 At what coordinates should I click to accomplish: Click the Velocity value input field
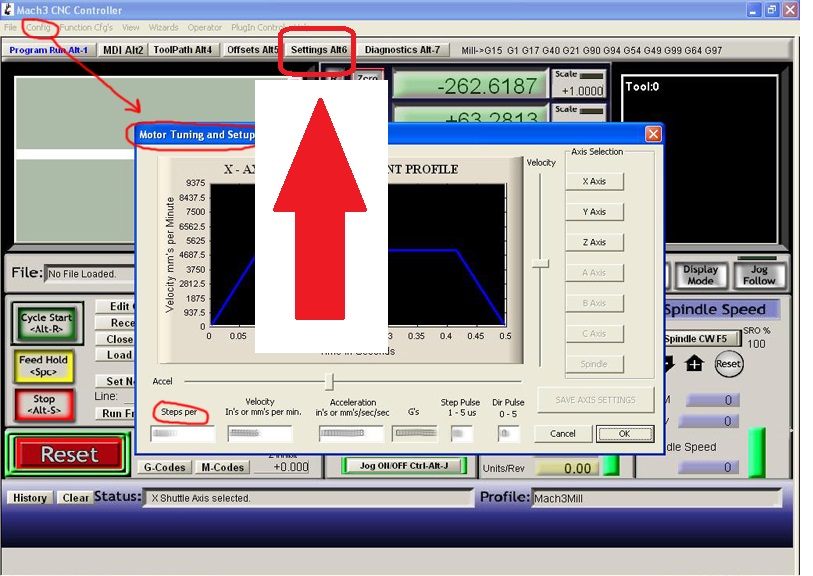click(x=260, y=433)
